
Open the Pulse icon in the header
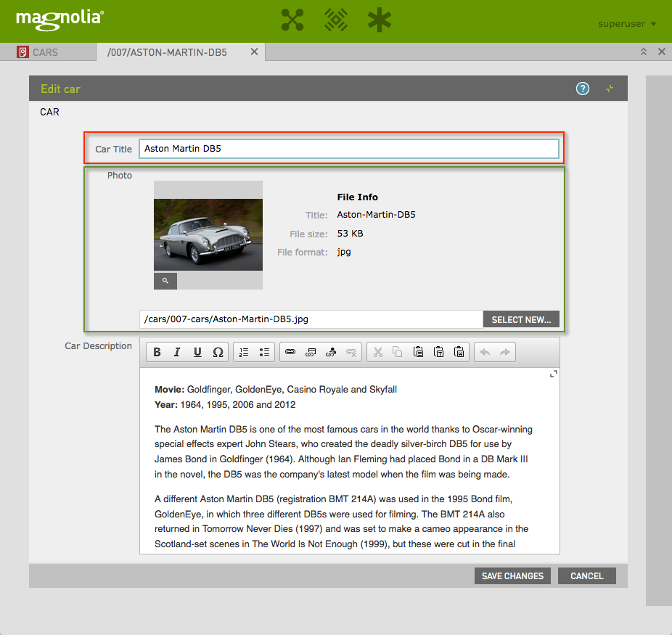(335, 20)
